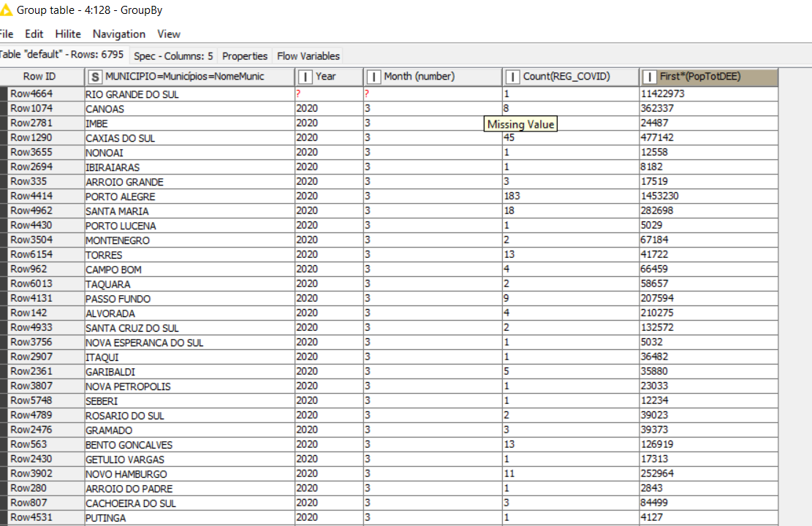Sort by the Row ID column header
Screen dimensions: 812x526
coord(42,77)
